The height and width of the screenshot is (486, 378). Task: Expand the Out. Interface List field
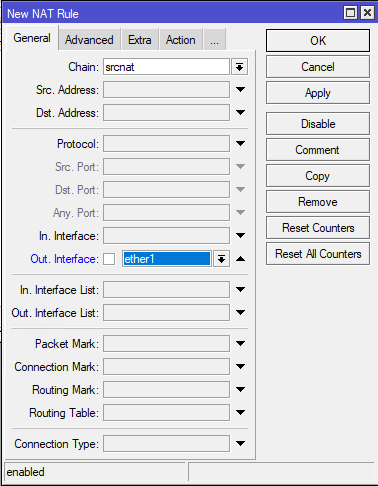240,312
